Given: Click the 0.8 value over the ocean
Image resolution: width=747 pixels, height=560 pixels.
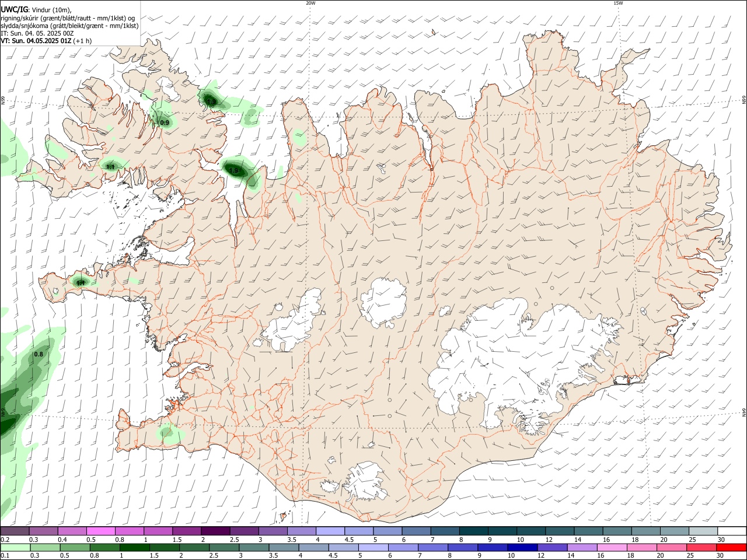Looking at the screenshot, I should click(x=39, y=354).
